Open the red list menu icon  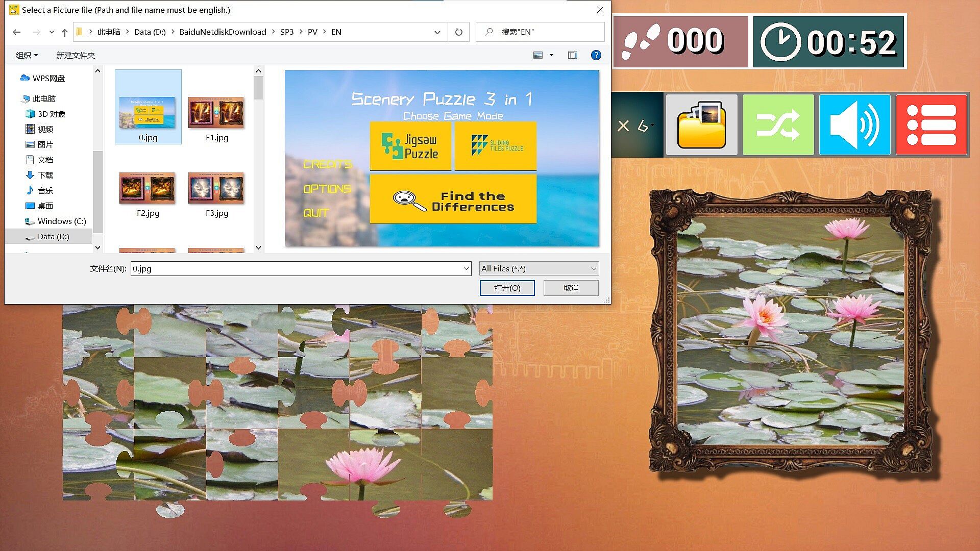[x=931, y=125]
